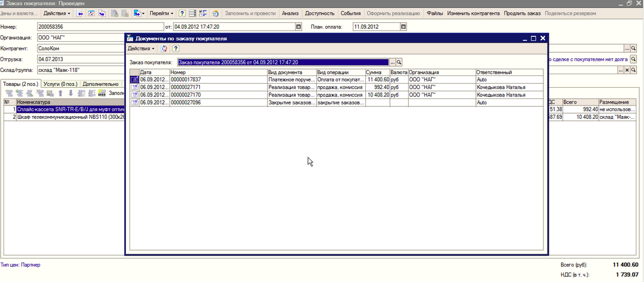This screenshot has height=282, width=644.
Task: Switch to the Товары (2 поз.) tab
Action: pyautogui.click(x=20, y=84)
